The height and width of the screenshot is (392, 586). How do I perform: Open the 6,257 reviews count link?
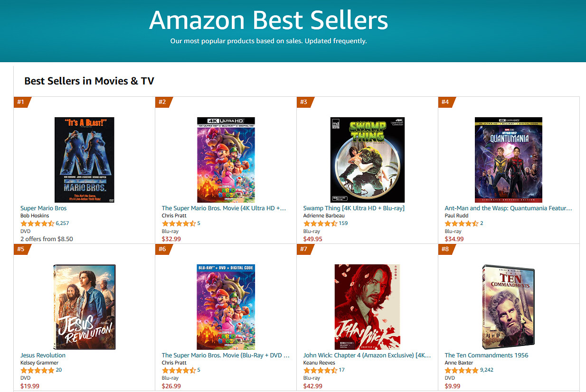62,224
